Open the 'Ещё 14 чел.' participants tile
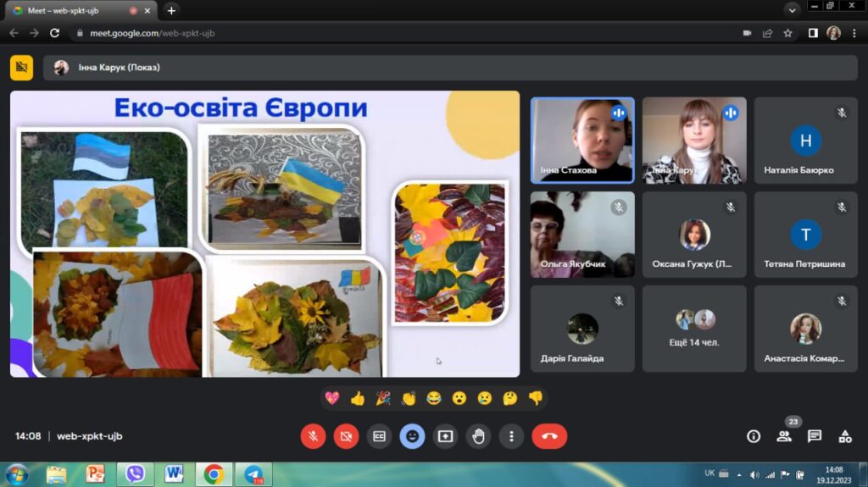The width and height of the screenshot is (868, 487). [694, 329]
